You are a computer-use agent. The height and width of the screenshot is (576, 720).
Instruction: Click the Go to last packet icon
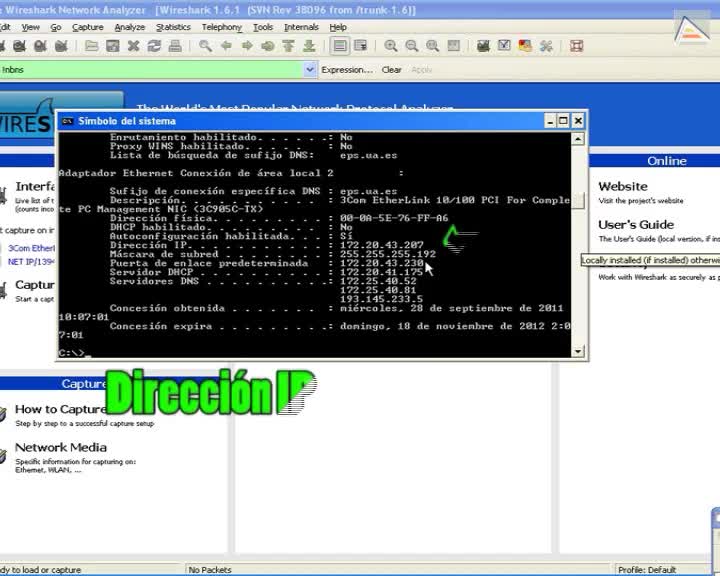coord(309,46)
